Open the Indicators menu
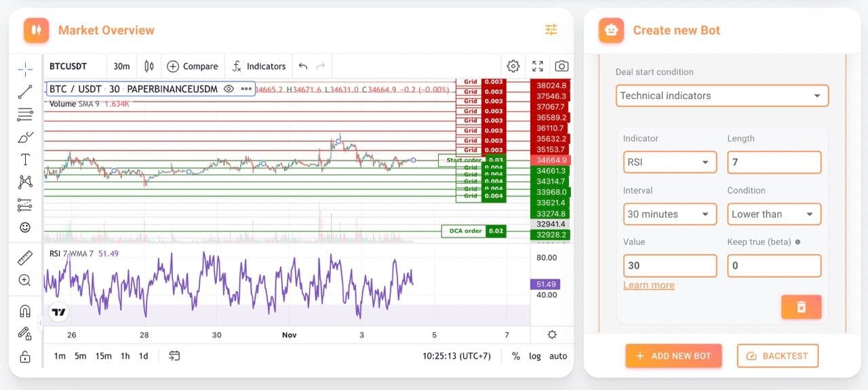The height and width of the screenshot is (390, 868). click(258, 66)
